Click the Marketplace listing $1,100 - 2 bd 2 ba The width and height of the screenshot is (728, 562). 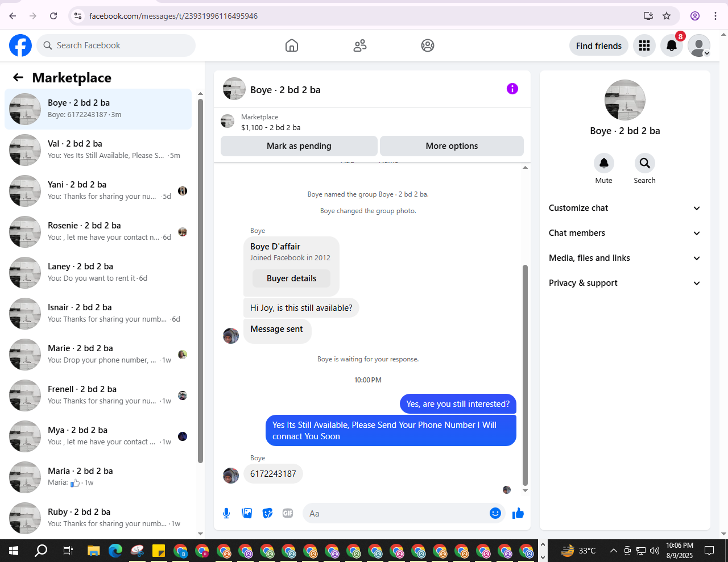[271, 122]
